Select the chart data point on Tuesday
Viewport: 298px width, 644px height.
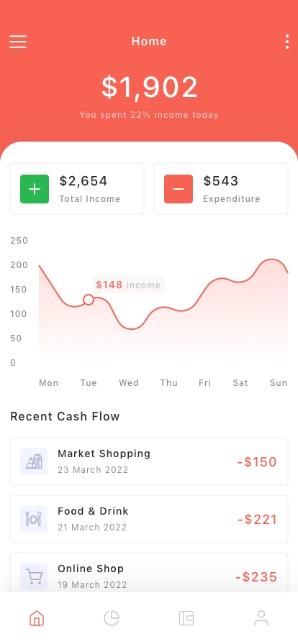pos(88,300)
